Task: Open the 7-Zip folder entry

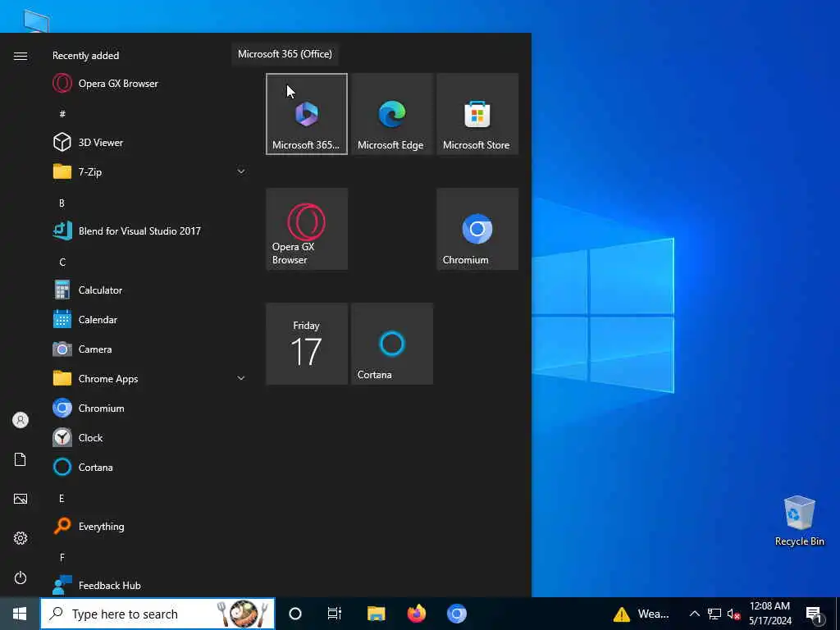Action: pyautogui.click(x=148, y=172)
